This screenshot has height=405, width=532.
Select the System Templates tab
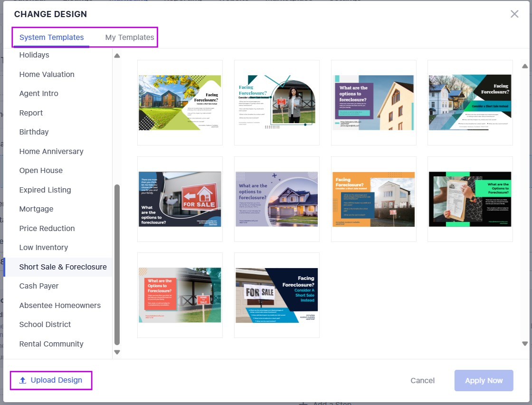click(51, 38)
